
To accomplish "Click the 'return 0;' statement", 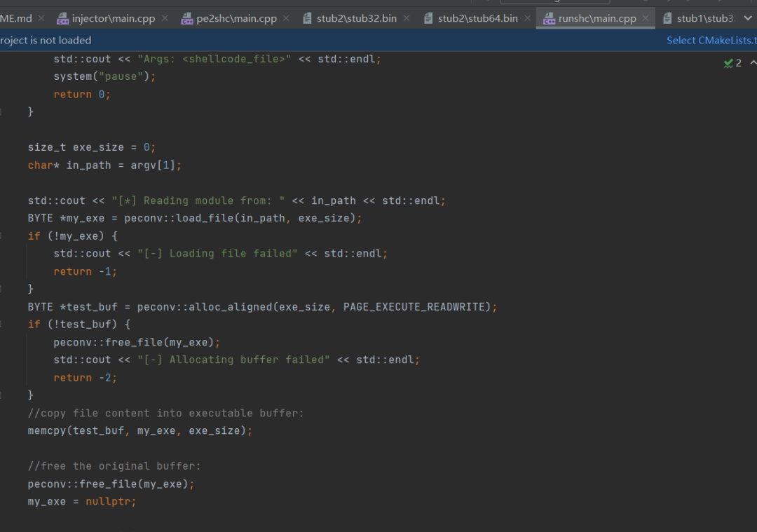I will tap(82, 94).
